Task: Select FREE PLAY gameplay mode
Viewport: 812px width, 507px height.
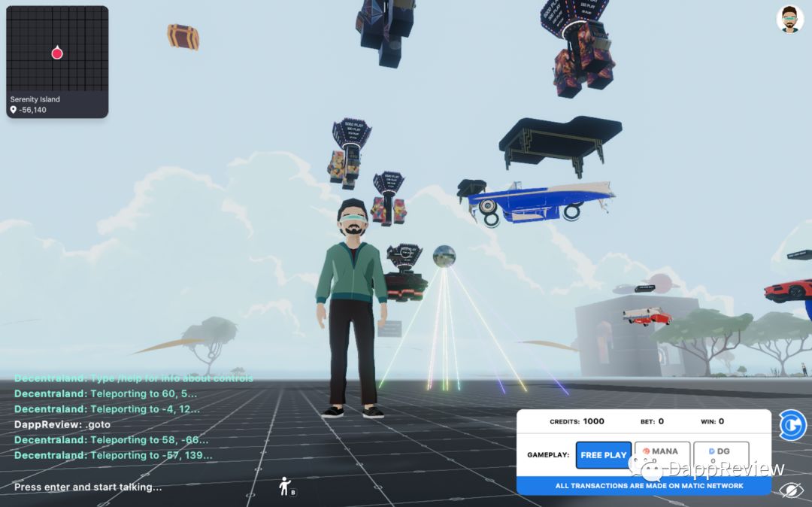Action: point(603,454)
